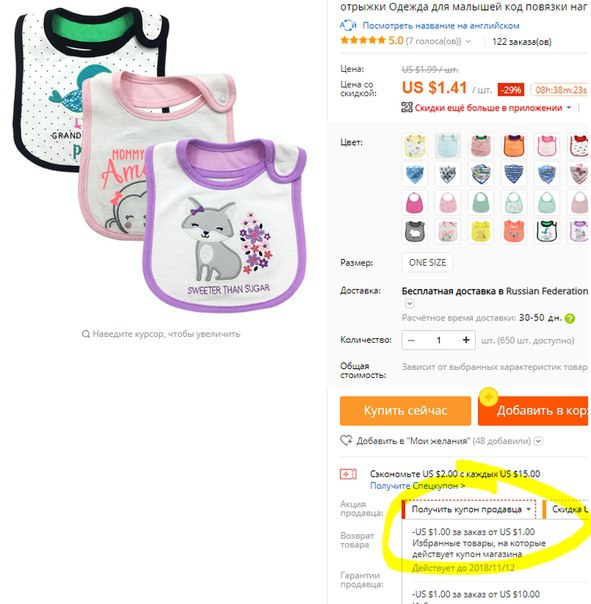Click the red coupon icon near savings offer

click(x=348, y=474)
